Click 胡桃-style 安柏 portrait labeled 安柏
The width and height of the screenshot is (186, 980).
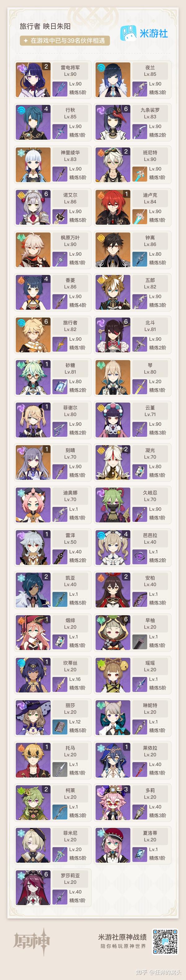tap(113, 590)
